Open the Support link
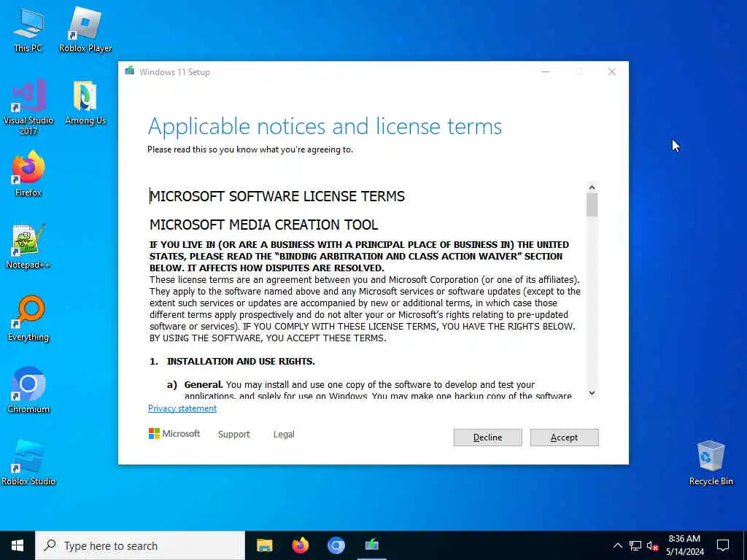 [234, 435]
